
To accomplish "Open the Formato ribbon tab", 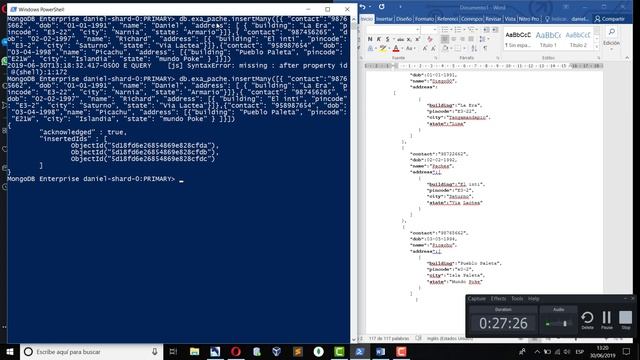I will [424, 19].
